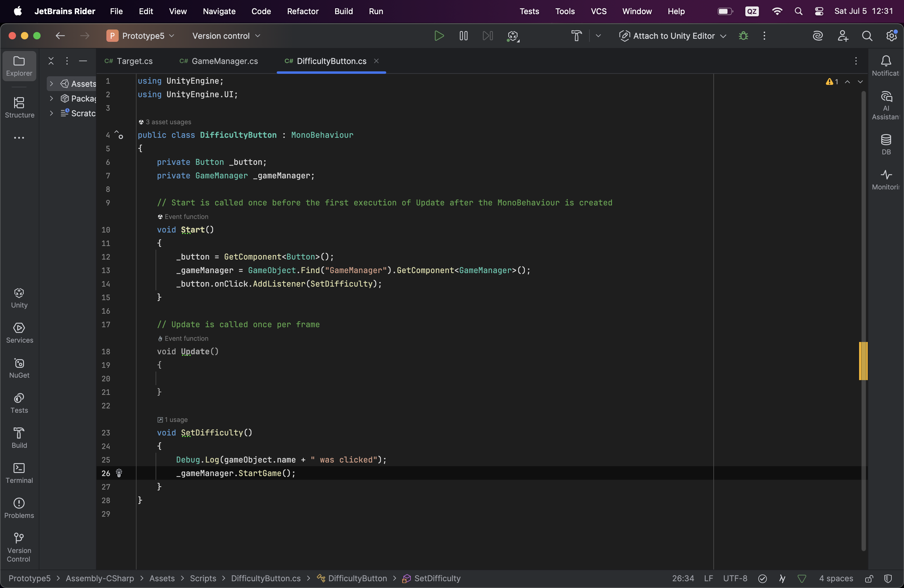Open the AI Assistant panel
The height and width of the screenshot is (588, 904).
coord(886,105)
